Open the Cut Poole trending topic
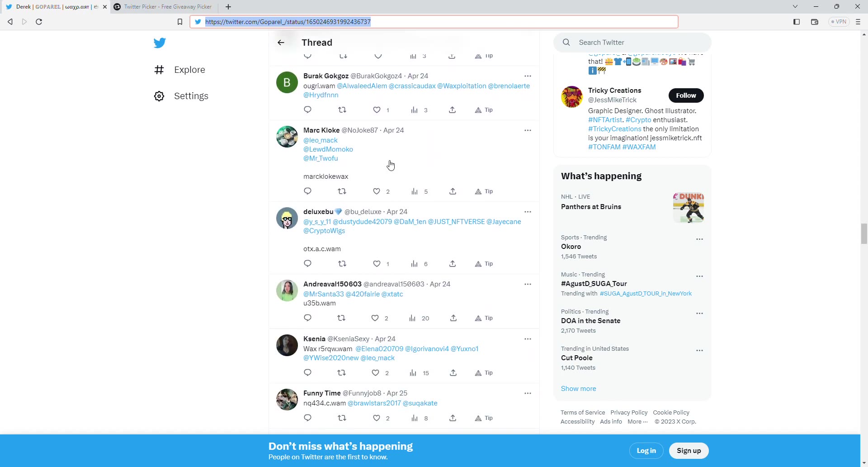The width and height of the screenshot is (868, 467). coord(577,358)
